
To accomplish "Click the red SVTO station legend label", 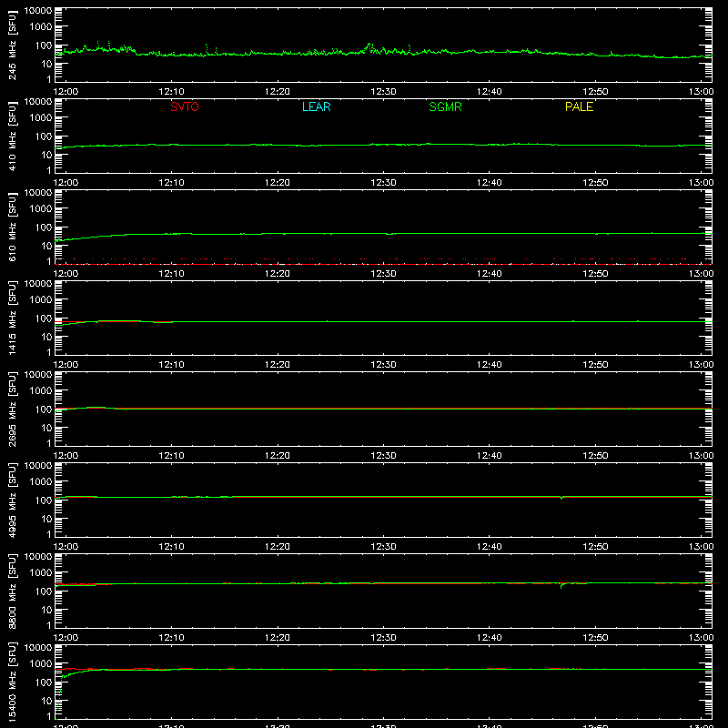I will click(185, 106).
